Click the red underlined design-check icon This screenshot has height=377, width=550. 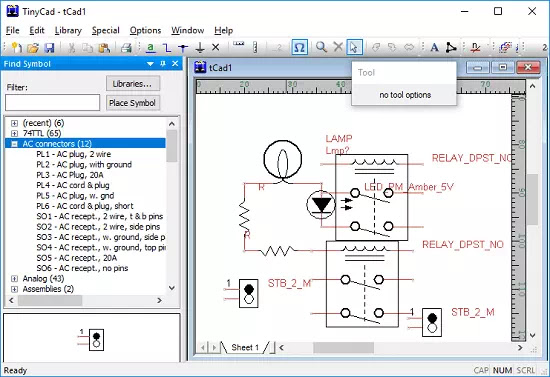click(x=475, y=47)
